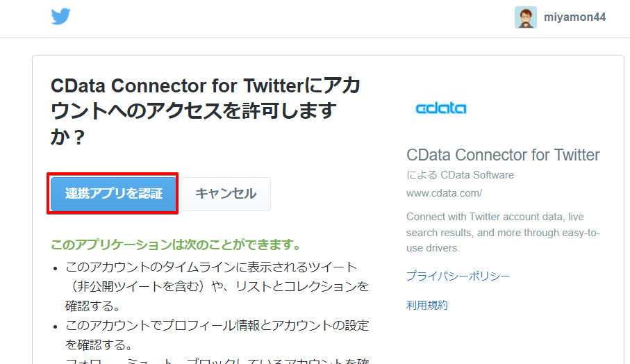Click the access permission question heading

(x=205, y=111)
